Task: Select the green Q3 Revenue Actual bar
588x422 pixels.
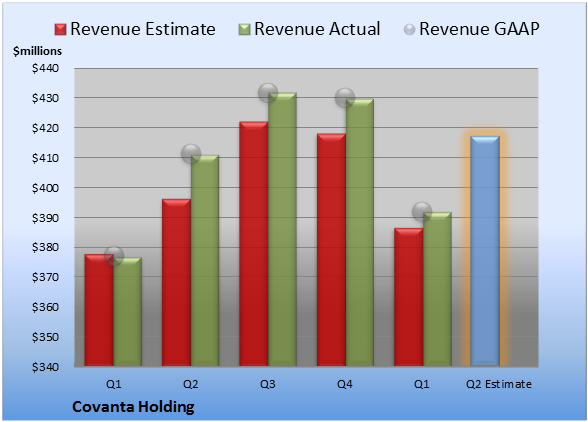Action: click(282, 229)
